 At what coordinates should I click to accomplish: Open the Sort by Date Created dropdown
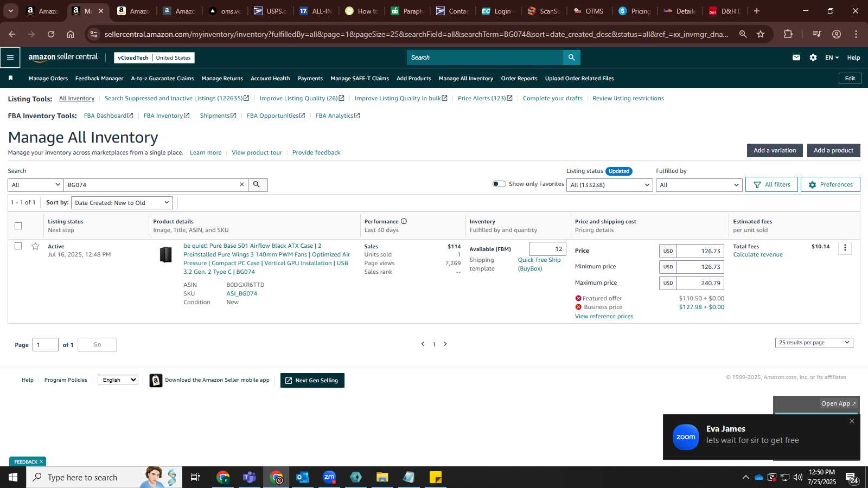click(122, 203)
